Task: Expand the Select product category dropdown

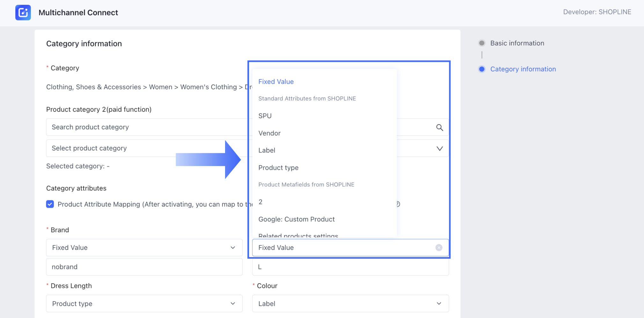Action: [x=439, y=148]
